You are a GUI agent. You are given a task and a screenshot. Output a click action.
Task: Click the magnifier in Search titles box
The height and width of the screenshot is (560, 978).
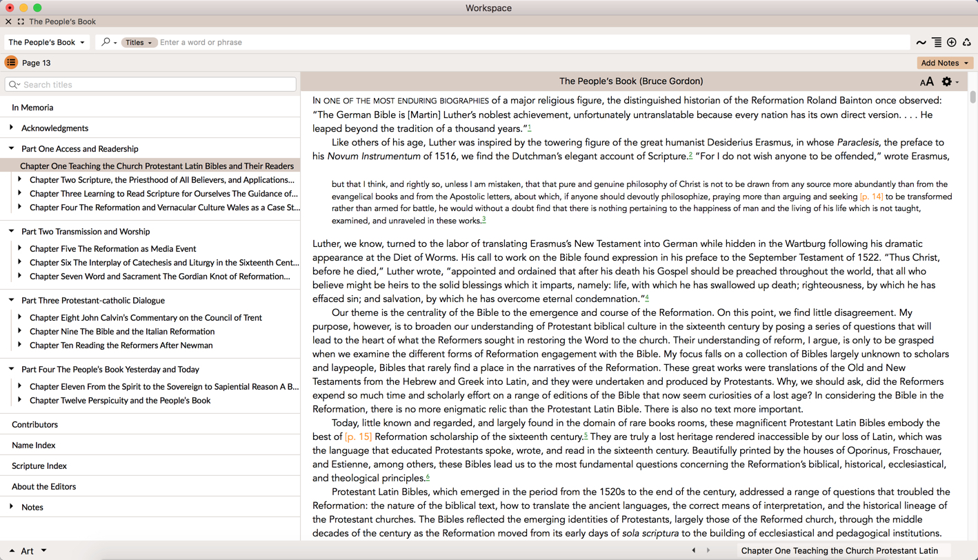(14, 85)
